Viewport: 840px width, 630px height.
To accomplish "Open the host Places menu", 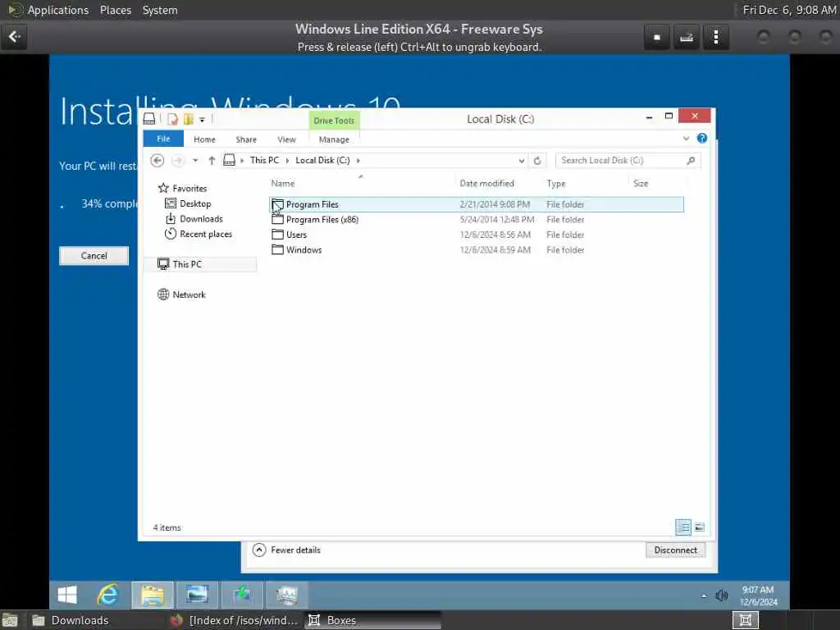I will (116, 10).
